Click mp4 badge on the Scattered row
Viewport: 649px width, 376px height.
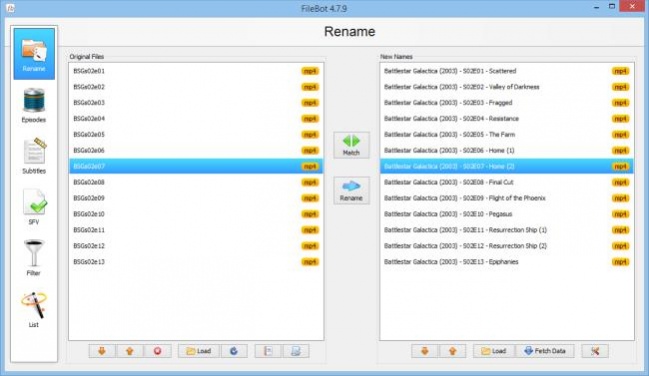[x=620, y=71]
